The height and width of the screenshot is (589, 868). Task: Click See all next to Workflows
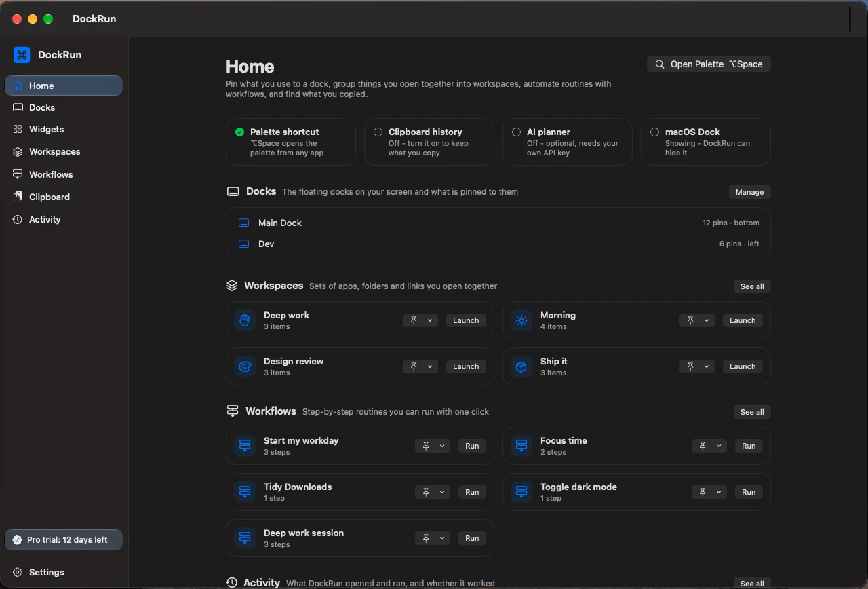[x=752, y=412]
